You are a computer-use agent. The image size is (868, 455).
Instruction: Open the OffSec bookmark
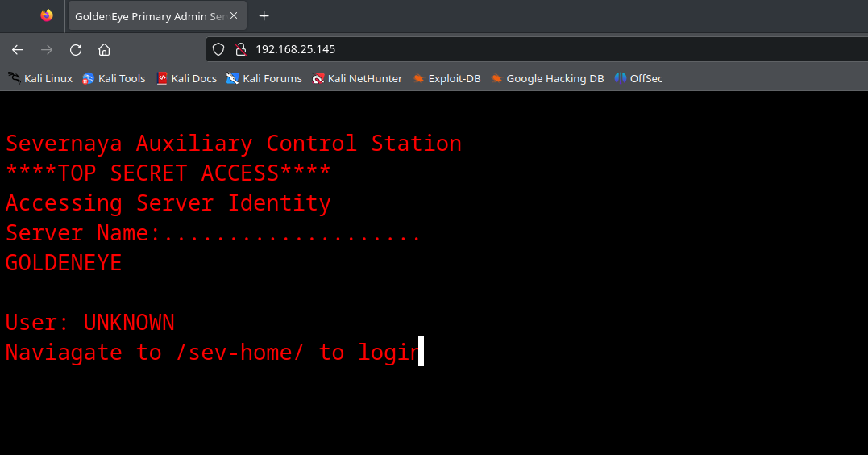pyautogui.click(x=638, y=79)
